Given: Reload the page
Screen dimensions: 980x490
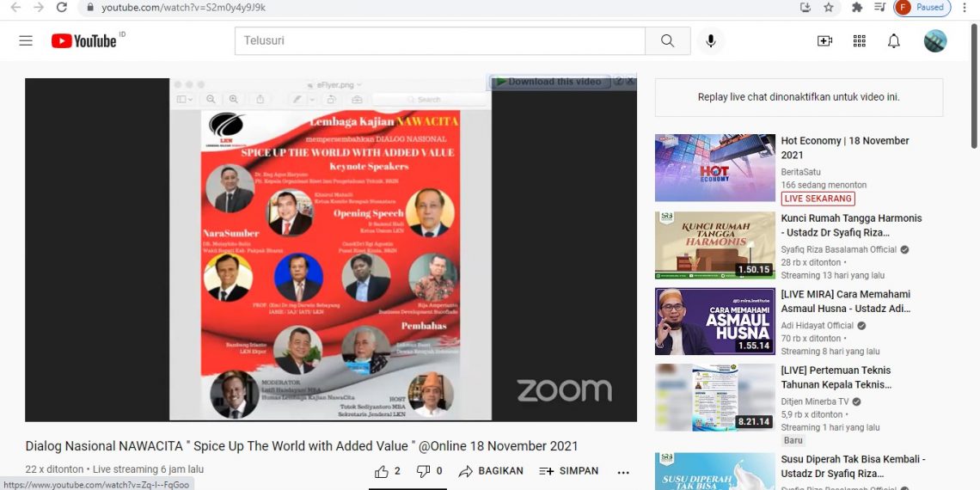Looking at the screenshot, I should click(x=61, y=8).
